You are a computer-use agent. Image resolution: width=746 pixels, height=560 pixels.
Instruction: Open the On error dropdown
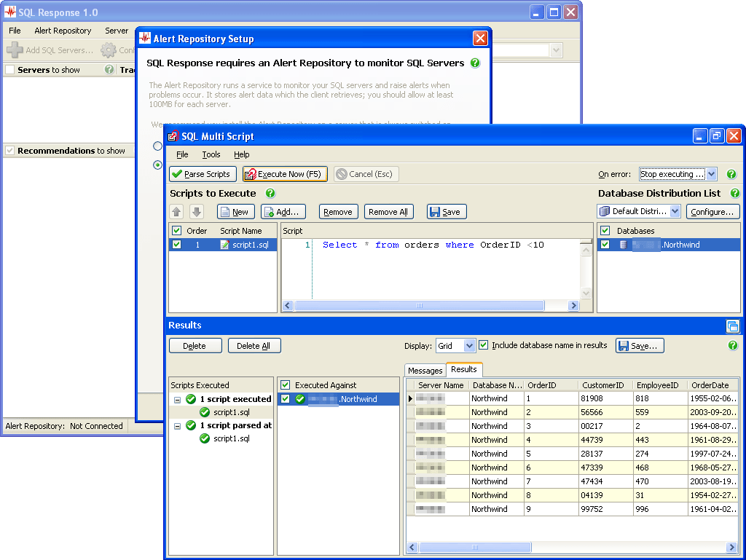(711, 174)
